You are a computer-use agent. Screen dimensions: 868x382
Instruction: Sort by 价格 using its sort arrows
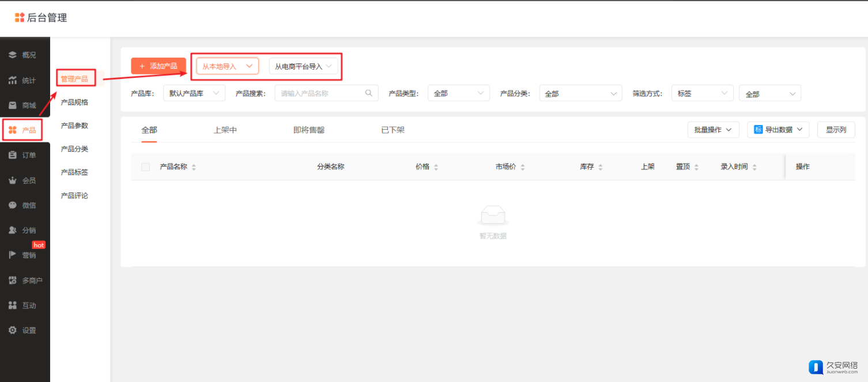click(x=436, y=167)
